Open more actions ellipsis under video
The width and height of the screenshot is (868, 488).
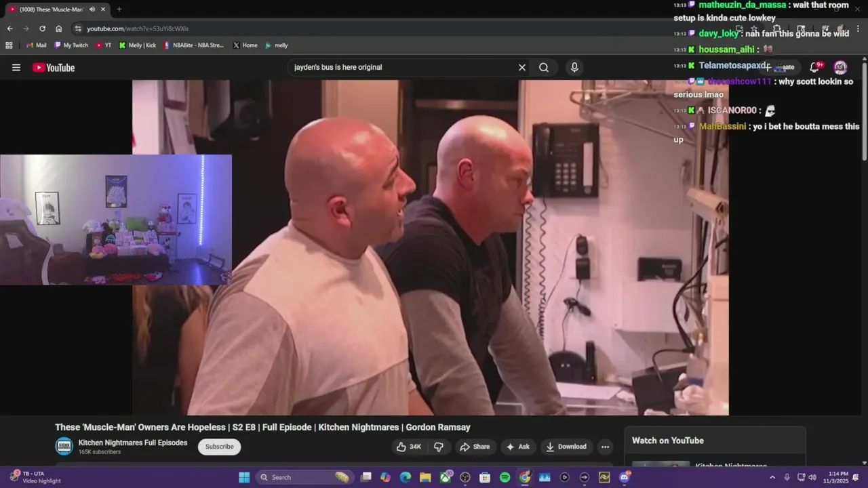(605, 447)
